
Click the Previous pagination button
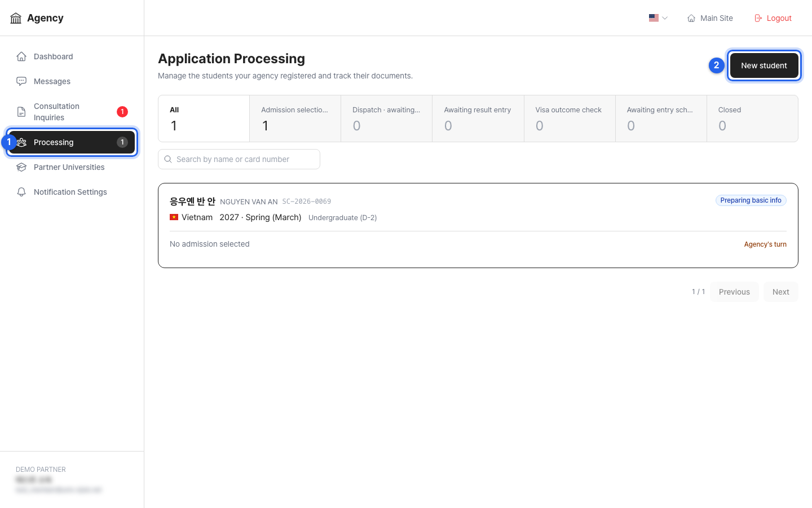[x=734, y=292]
